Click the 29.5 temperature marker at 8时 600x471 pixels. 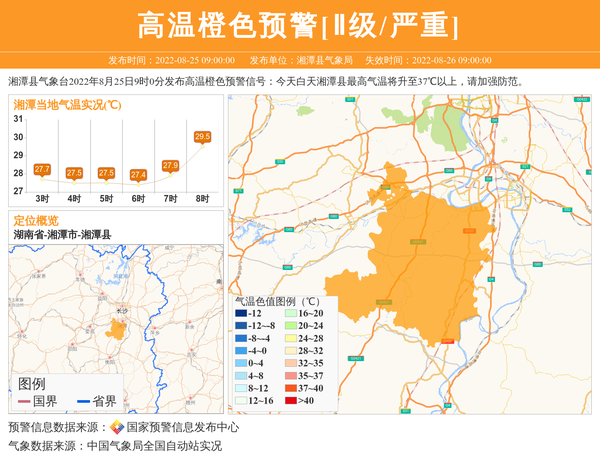tap(202, 136)
